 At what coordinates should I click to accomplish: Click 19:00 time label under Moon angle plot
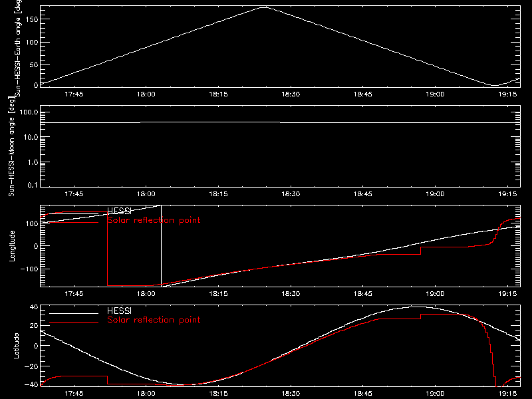coord(436,194)
